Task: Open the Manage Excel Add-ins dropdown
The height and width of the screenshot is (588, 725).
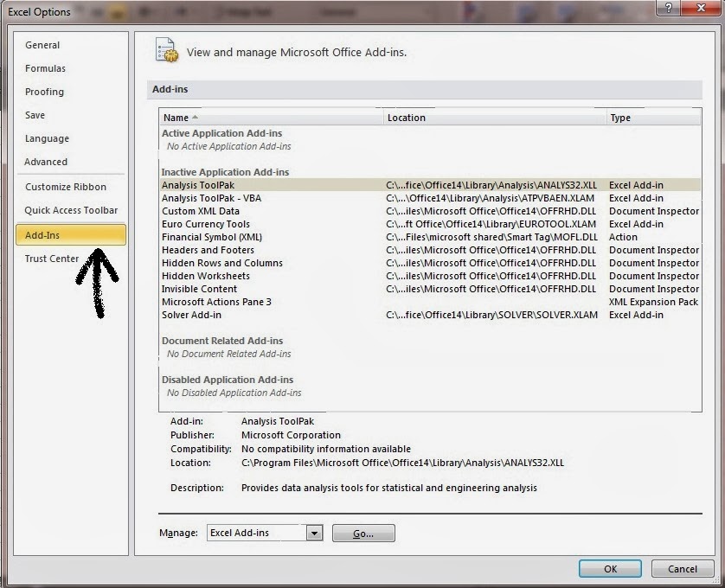Action: pos(265,533)
